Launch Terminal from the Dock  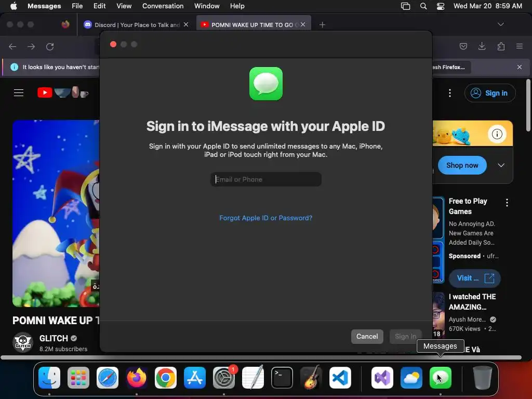tap(282, 378)
